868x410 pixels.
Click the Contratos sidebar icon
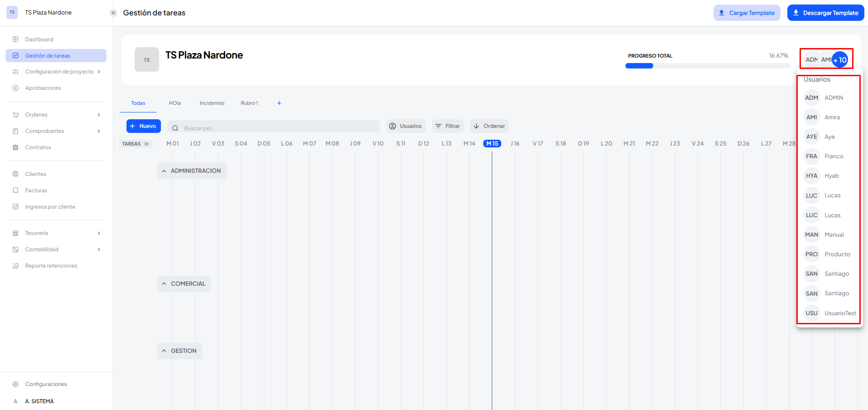15,147
